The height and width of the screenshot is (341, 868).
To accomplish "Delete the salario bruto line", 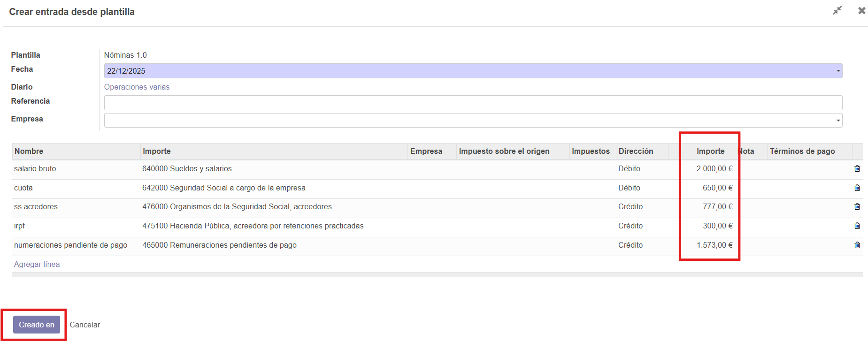I will [x=857, y=169].
